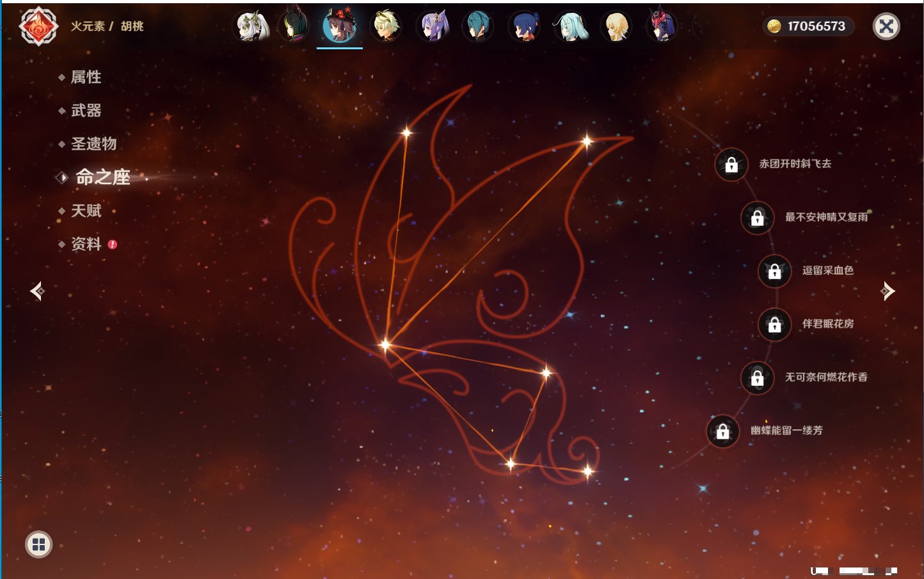This screenshot has height=579, width=924.
Task: Select the white-haired Nahida portrait
Action: coord(252,26)
